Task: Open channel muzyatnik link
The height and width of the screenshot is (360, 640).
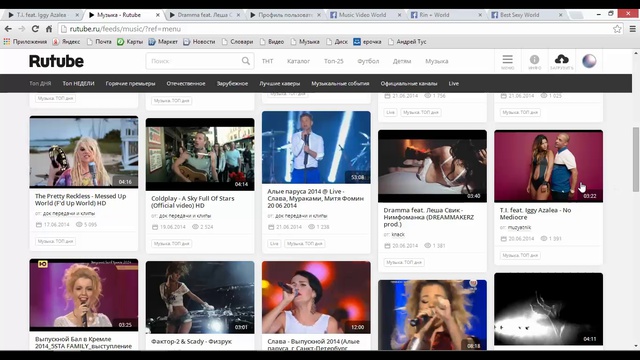Action: [519, 228]
